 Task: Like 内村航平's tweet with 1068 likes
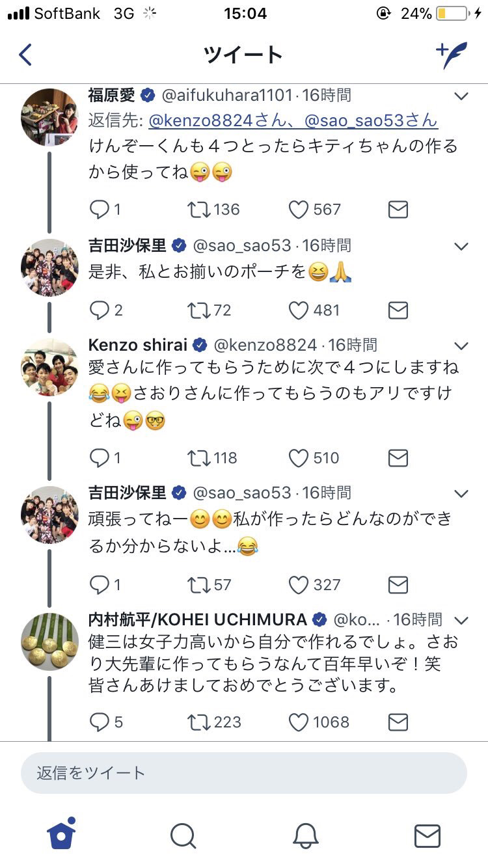tap(299, 722)
